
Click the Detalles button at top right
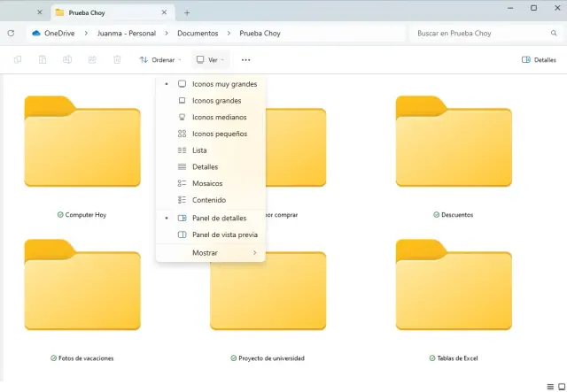pos(539,59)
